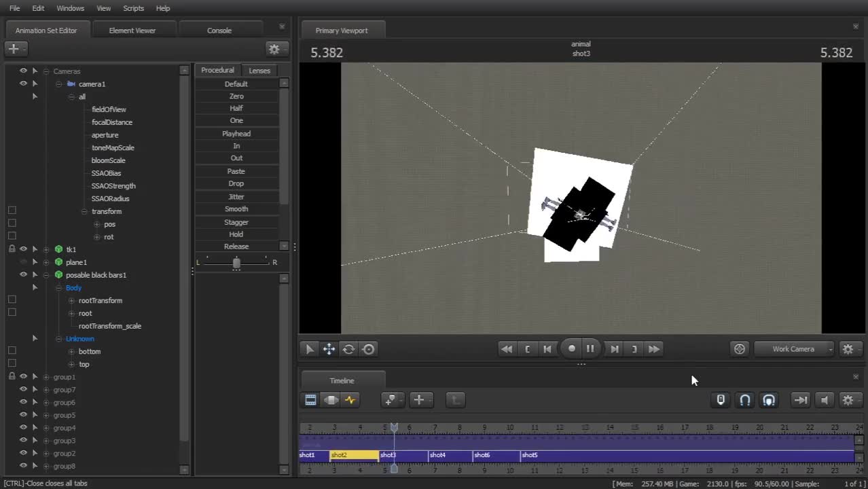Image resolution: width=868 pixels, height=489 pixels.
Task: Apply the Smooth procedural preset
Action: click(x=236, y=209)
